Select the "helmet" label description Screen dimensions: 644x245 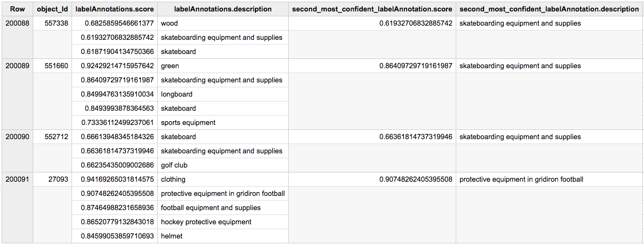(171, 236)
